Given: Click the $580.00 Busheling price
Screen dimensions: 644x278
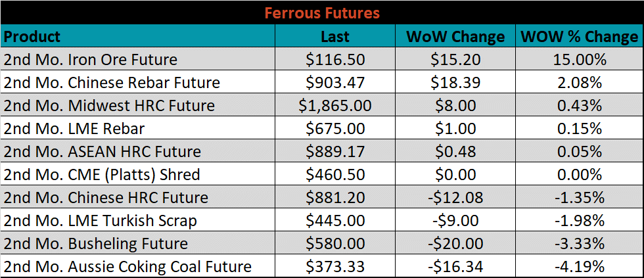Looking at the screenshot, I should coord(335,243).
